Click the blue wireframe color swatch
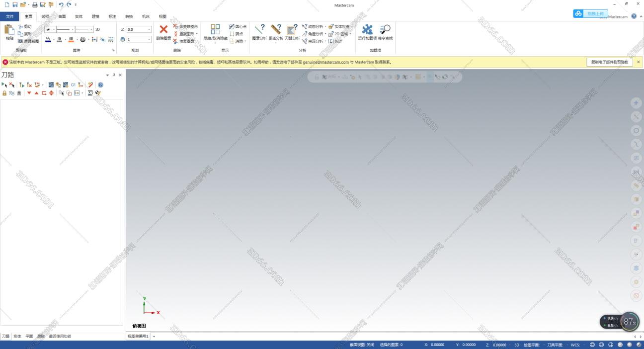The height and width of the screenshot is (349, 644). coord(48,39)
